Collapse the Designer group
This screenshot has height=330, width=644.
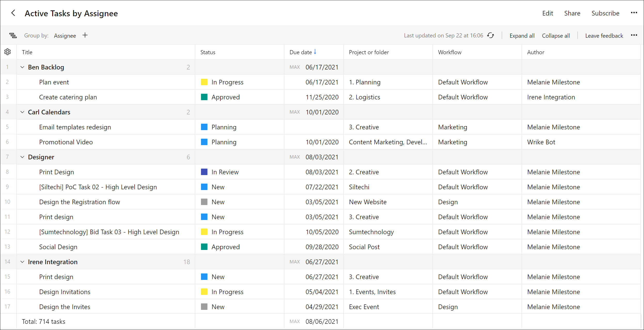pos(22,157)
